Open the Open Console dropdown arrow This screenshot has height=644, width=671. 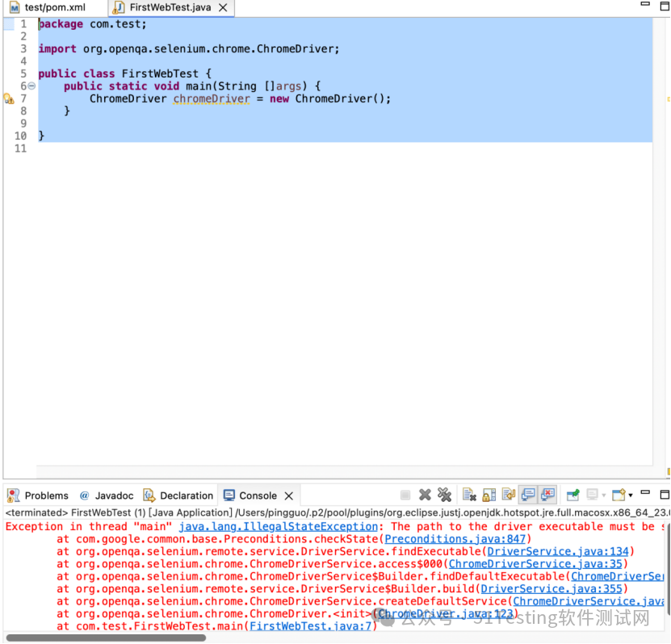pyautogui.click(x=631, y=495)
